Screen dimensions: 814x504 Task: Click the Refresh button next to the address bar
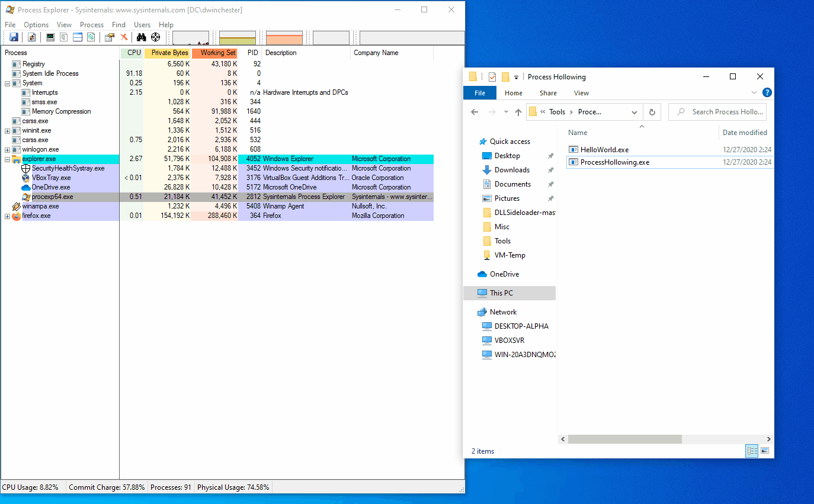pyautogui.click(x=652, y=112)
